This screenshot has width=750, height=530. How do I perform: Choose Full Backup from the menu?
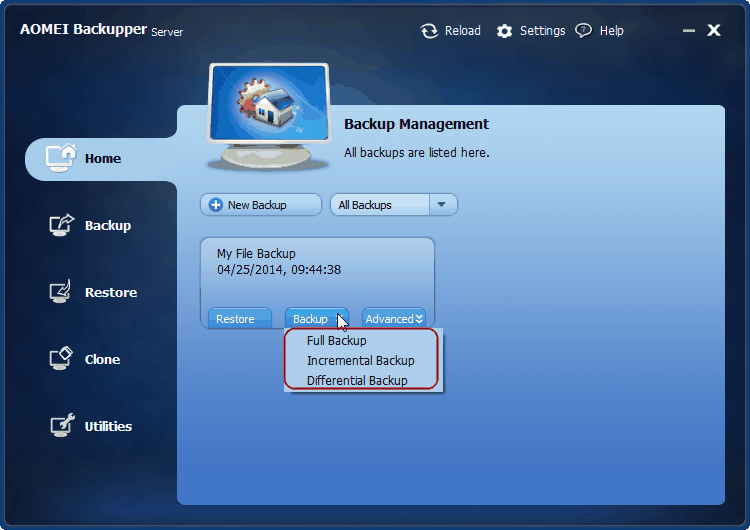(x=337, y=341)
